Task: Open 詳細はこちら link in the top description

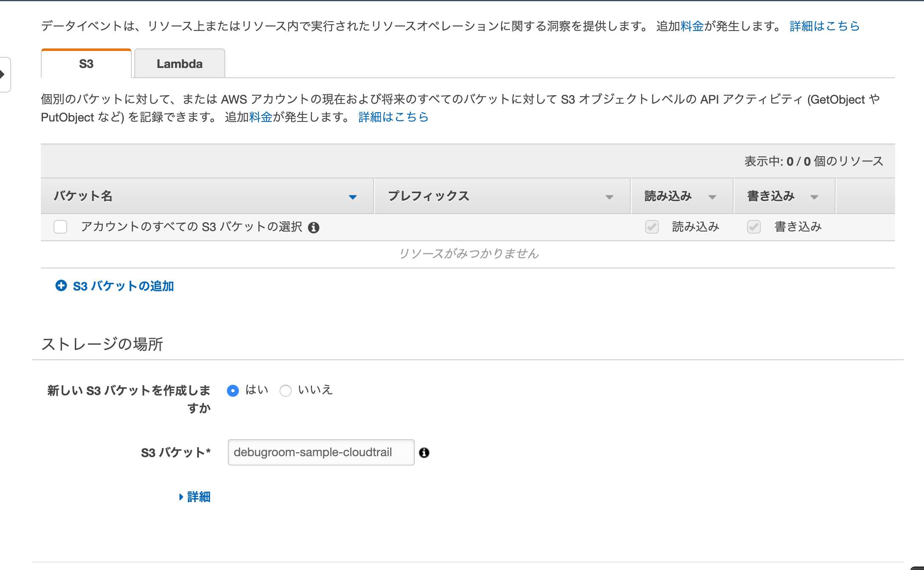Action: point(825,26)
